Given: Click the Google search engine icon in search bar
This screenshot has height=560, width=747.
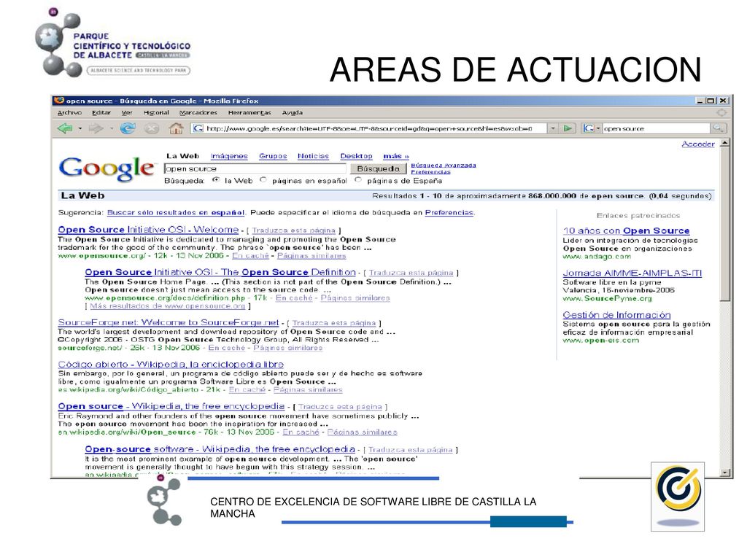Looking at the screenshot, I should (589, 128).
